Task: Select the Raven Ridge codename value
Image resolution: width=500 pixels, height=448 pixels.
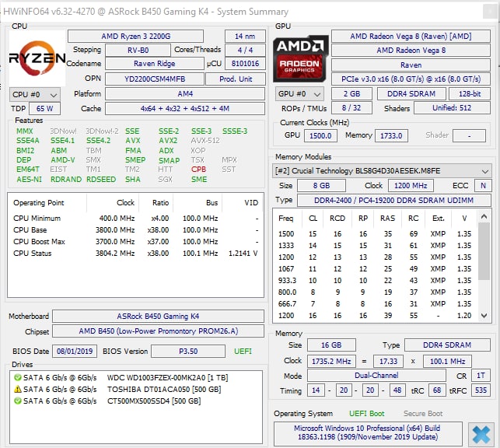Action: click(154, 64)
